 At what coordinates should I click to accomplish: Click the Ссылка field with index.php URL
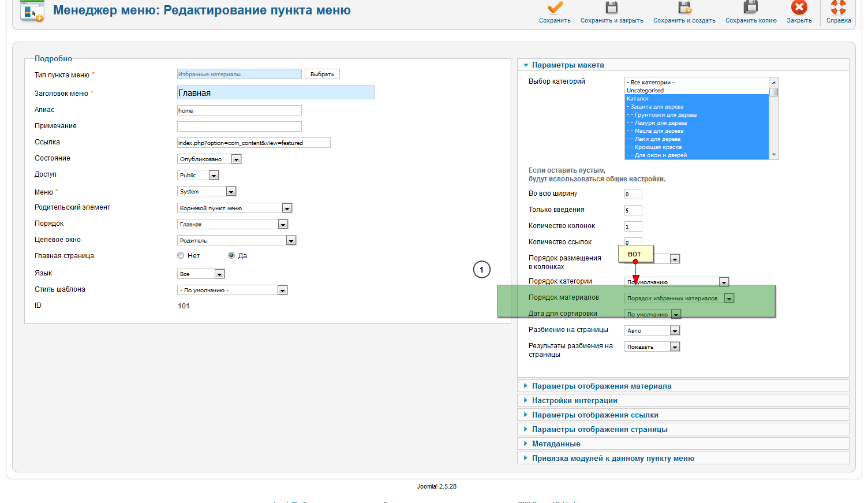254,143
